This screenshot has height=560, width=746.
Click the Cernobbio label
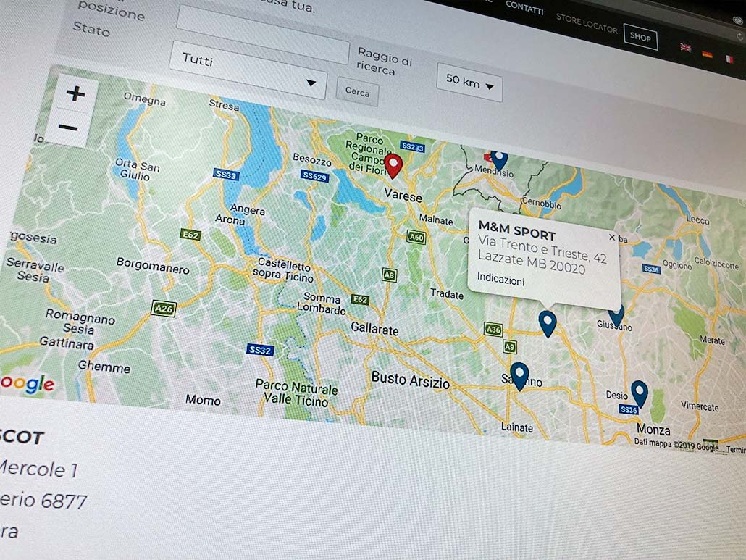point(542,204)
